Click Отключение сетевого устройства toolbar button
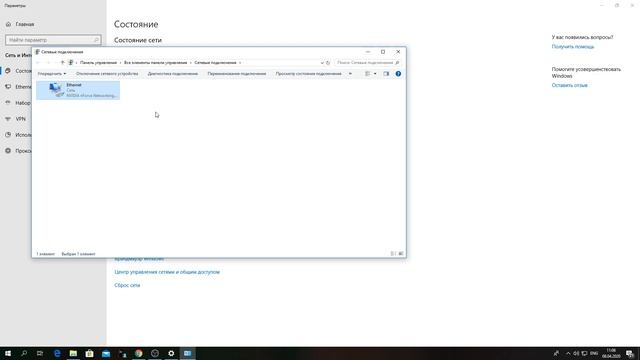 pos(107,74)
